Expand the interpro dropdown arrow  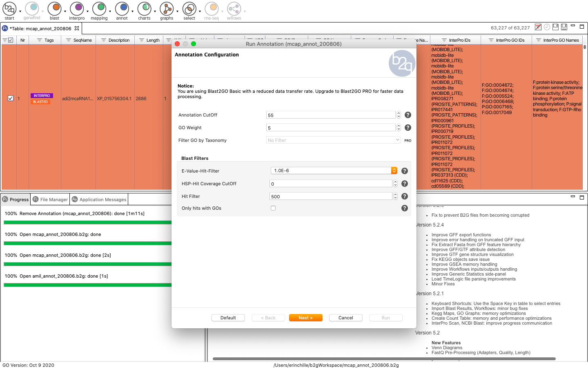(87, 11)
